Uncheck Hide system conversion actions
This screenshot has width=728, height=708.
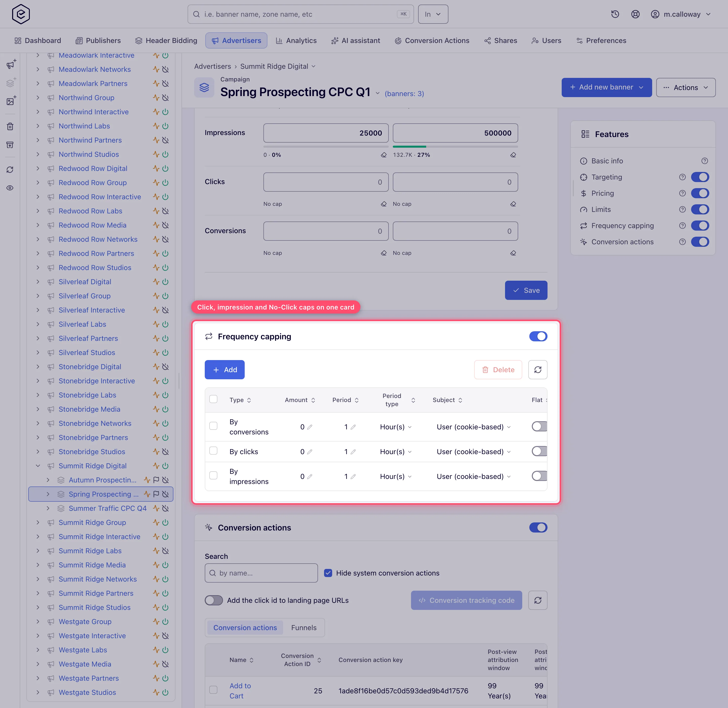point(328,573)
